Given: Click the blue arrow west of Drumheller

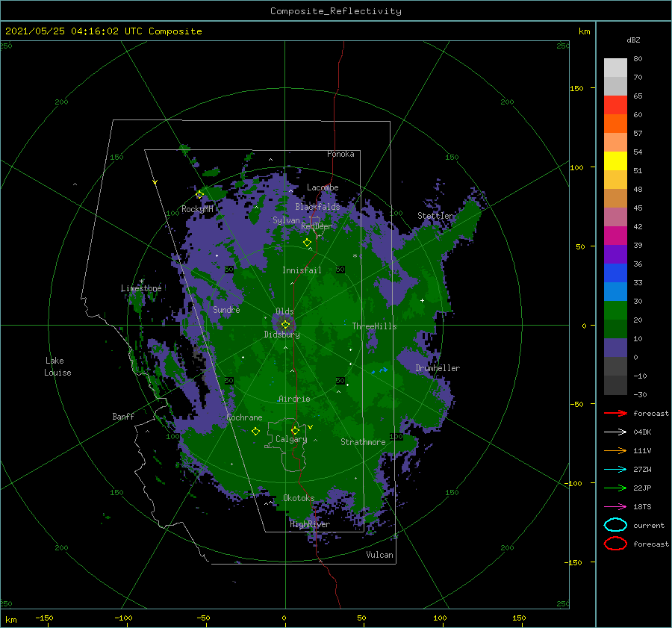Looking at the screenshot, I should 383,370.
